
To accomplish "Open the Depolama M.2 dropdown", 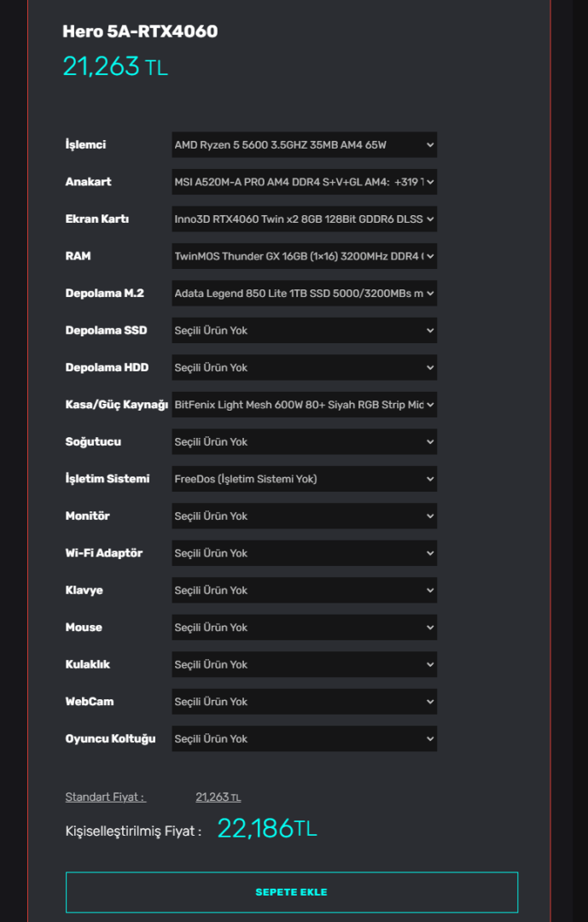I will pos(304,294).
